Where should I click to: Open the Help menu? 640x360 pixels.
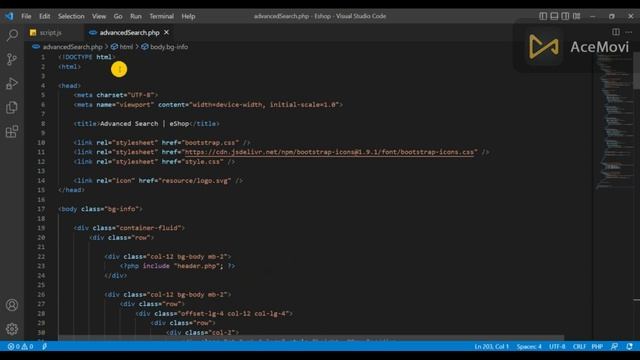coord(188,16)
